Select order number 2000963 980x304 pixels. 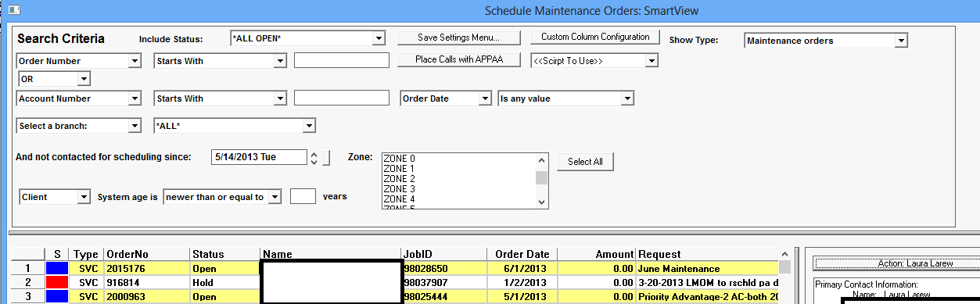click(146, 296)
